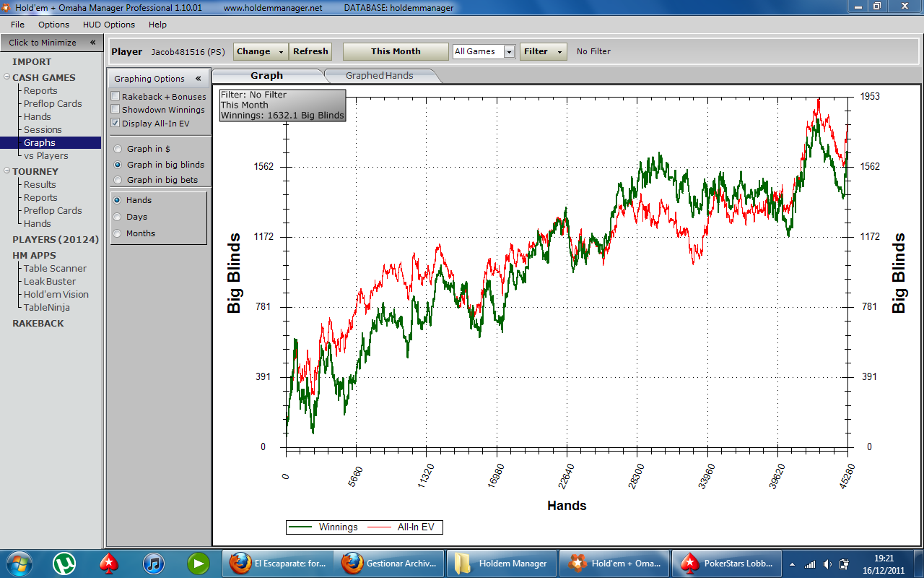924x578 pixels.
Task: Open PLAYERS (20124) section
Action: click(55, 239)
